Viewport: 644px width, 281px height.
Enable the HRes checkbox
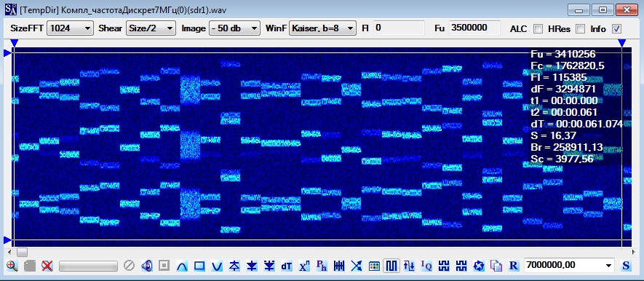pos(580,29)
